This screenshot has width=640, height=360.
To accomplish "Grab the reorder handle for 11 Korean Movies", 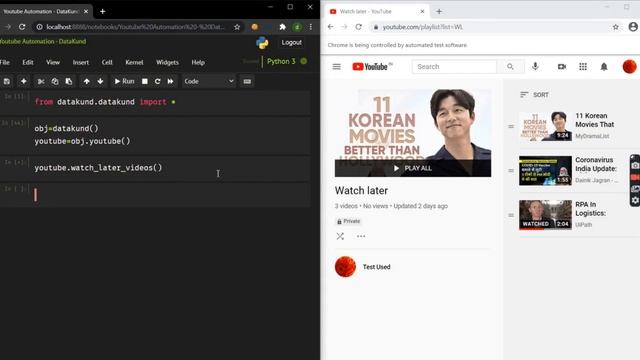I will coord(511,127).
